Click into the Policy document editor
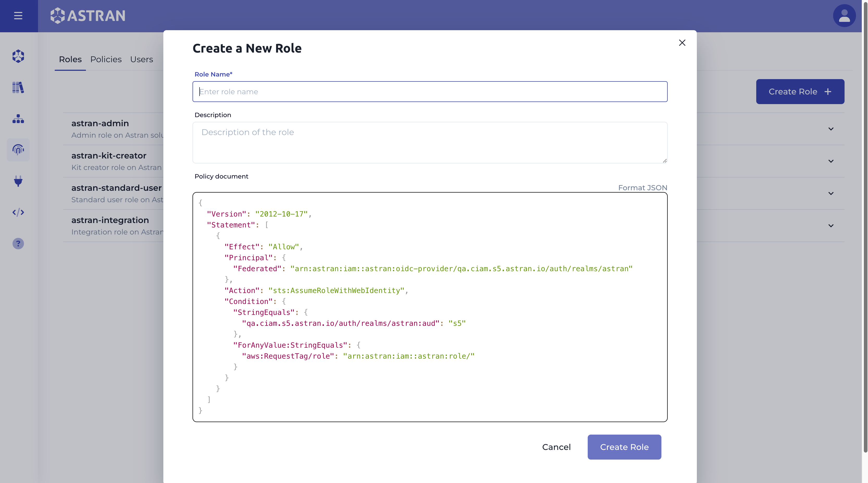Image resolution: width=868 pixels, height=483 pixels. (x=430, y=307)
